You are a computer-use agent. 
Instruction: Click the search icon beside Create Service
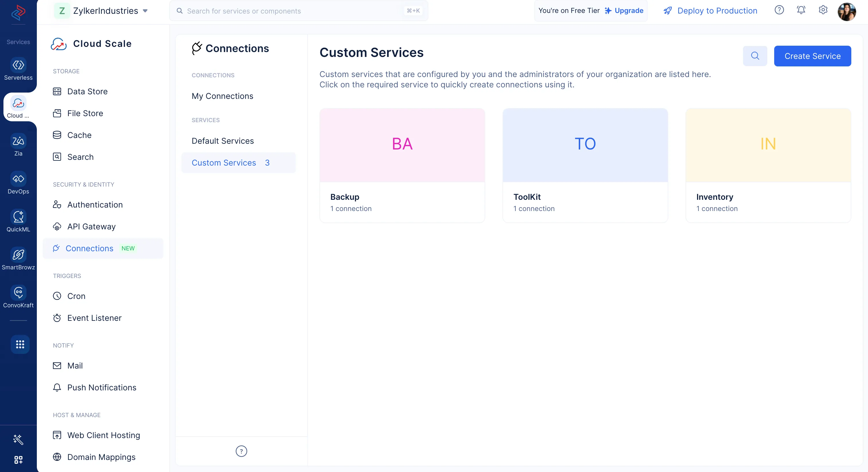coord(755,56)
